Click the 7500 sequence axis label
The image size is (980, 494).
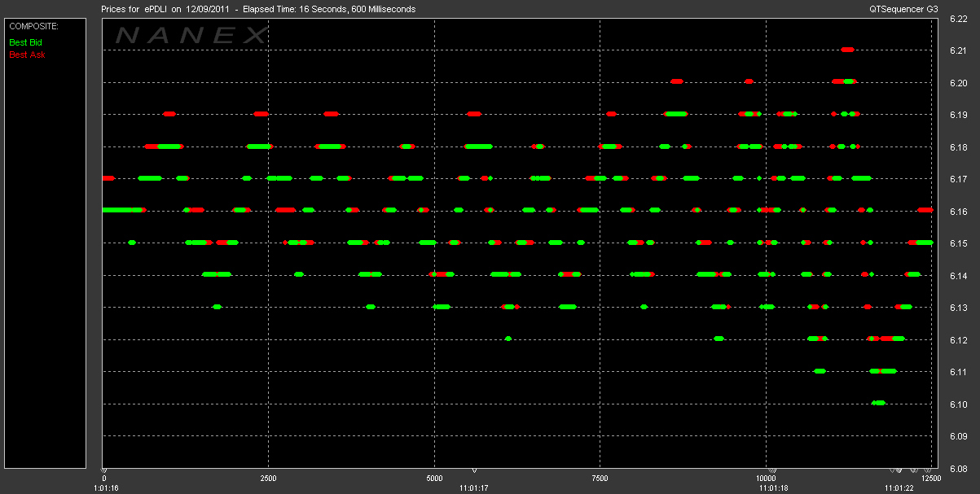pos(600,479)
